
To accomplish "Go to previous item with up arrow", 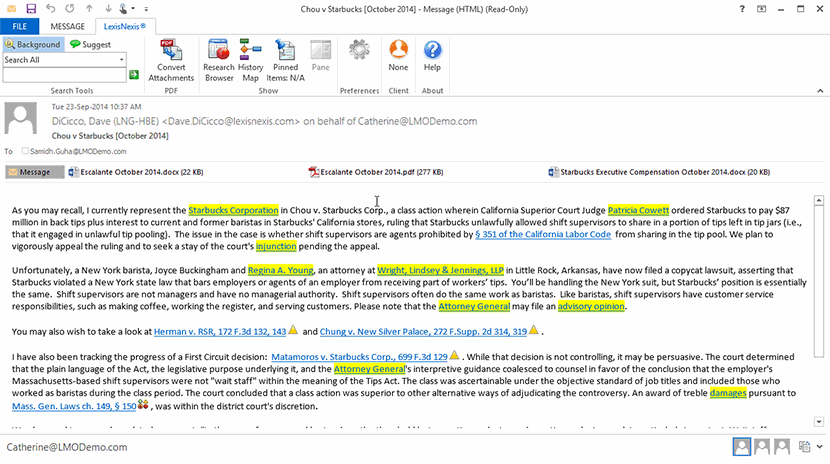I will 89,8.
